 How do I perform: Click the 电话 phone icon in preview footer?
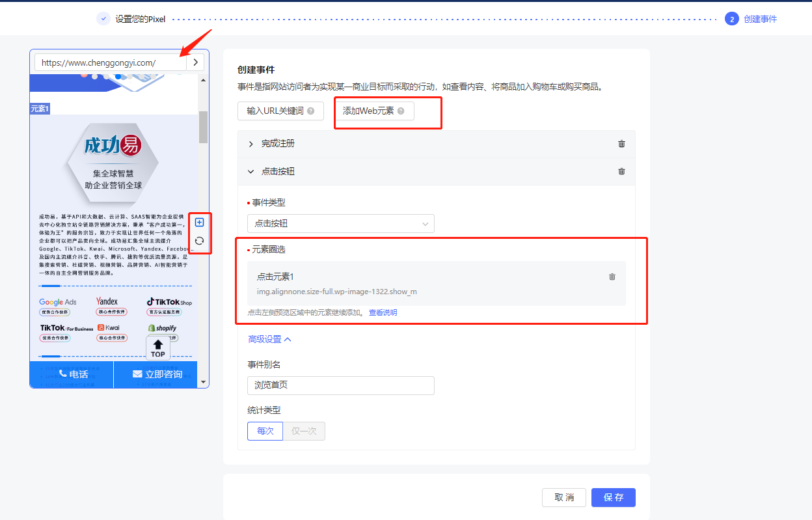click(62, 374)
